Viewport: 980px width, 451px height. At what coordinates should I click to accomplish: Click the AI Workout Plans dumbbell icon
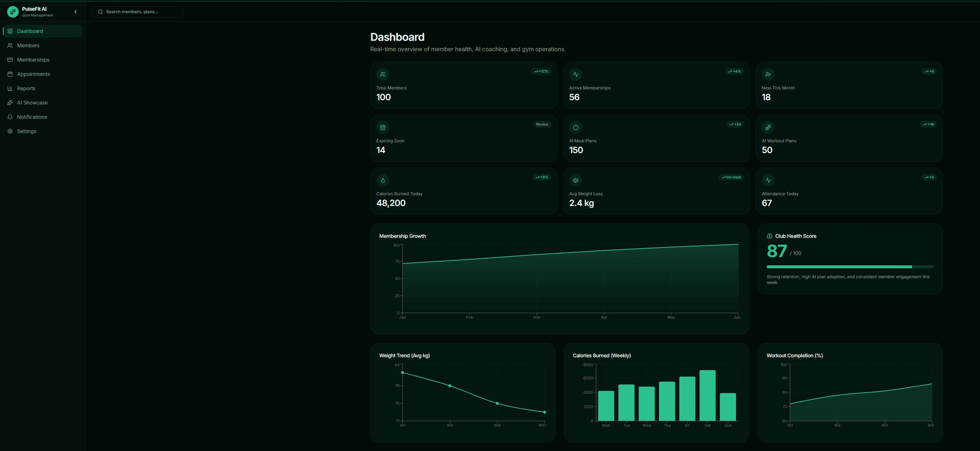[x=768, y=127]
